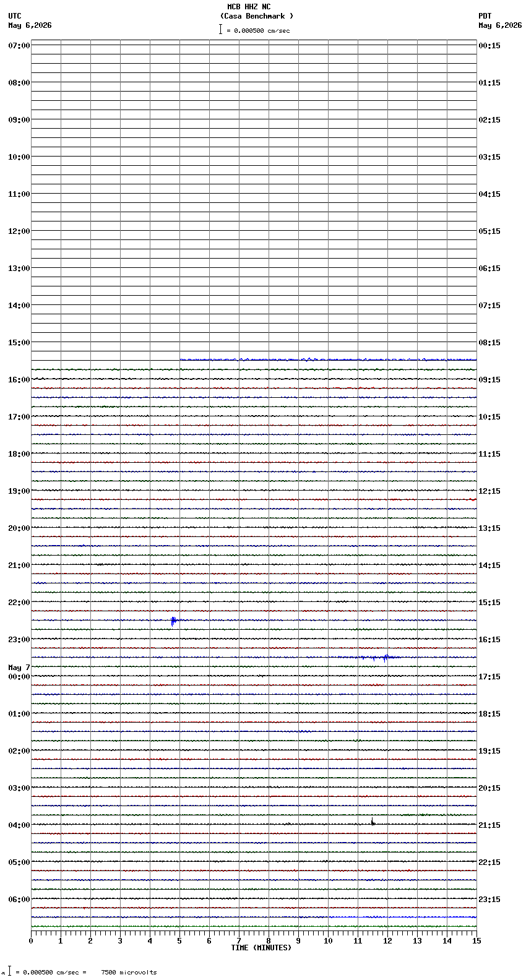Click the blue trace segment near 06:30
The height and width of the screenshot is (980, 526).
[x=402, y=917]
